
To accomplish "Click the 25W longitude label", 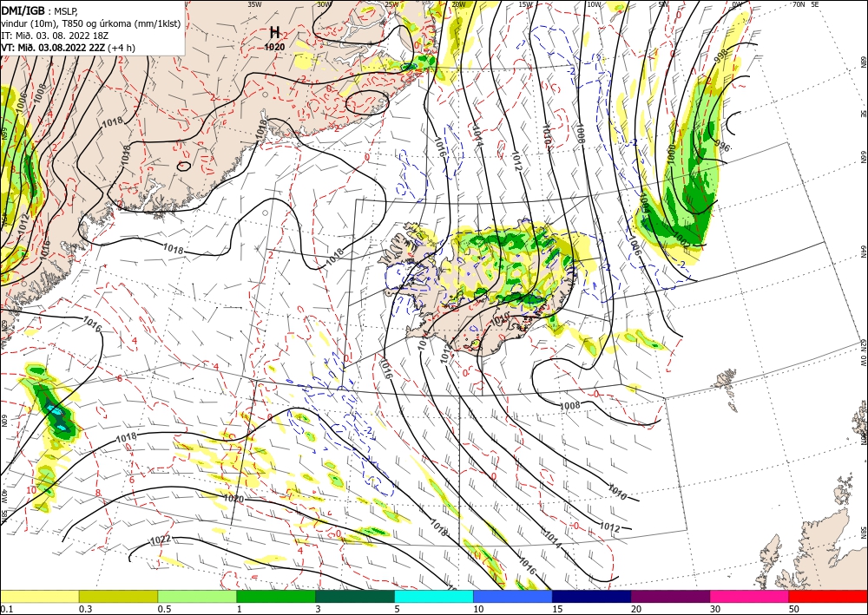I will tap(391, 3).
